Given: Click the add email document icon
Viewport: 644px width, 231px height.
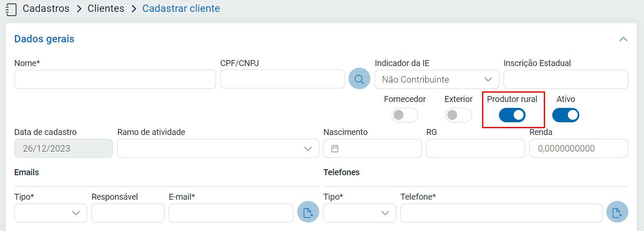Looking at the screenshot, I should (308, 212).
